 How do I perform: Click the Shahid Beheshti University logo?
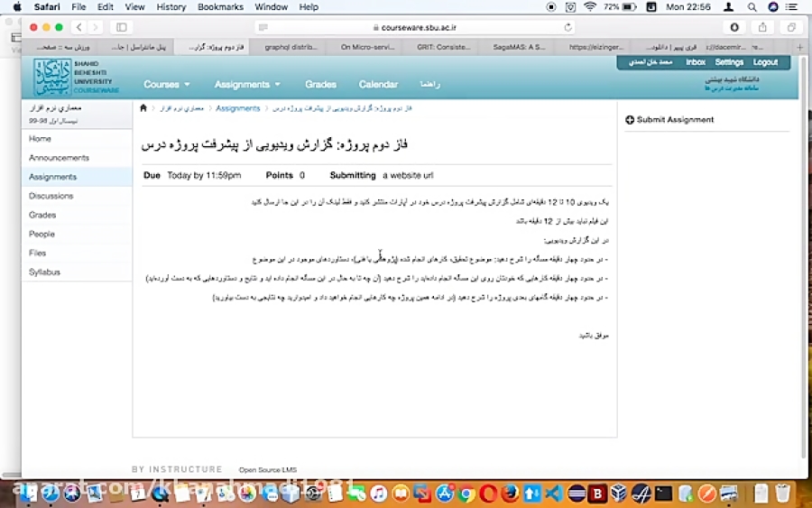pyautogui.click(x=76, y=78)
